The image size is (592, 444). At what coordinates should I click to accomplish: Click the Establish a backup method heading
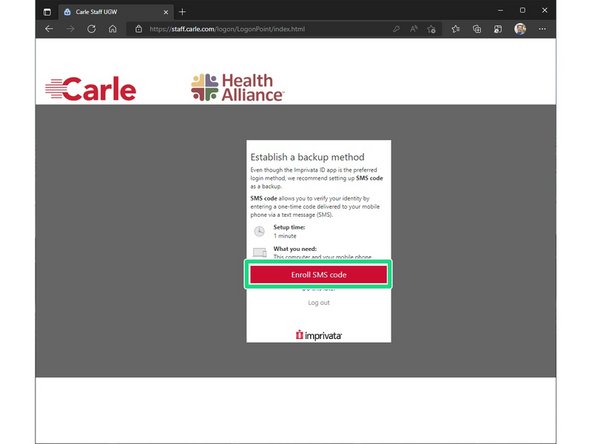click(307, 157)
